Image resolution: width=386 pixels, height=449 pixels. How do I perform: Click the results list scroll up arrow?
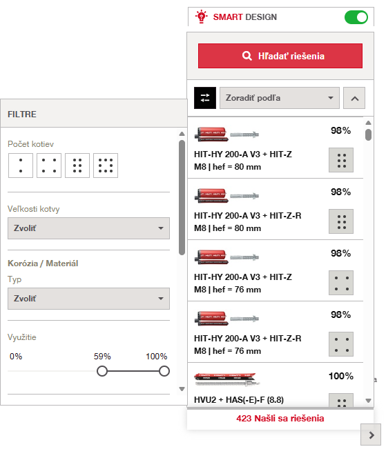[x=368, y=123]
